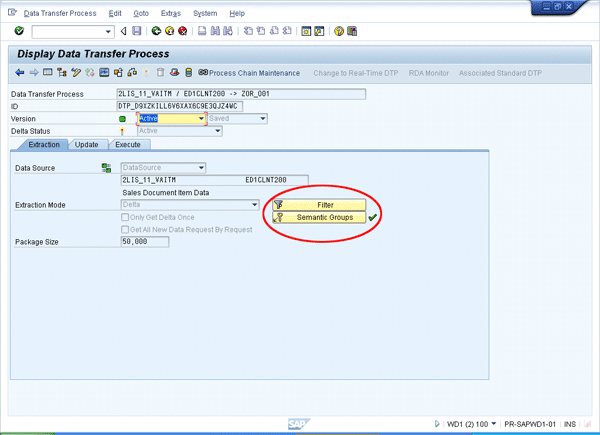The height and width of the screenshot is (435, 600).
Task: Click the yellow Exit arrow icon
Action: 169,31
